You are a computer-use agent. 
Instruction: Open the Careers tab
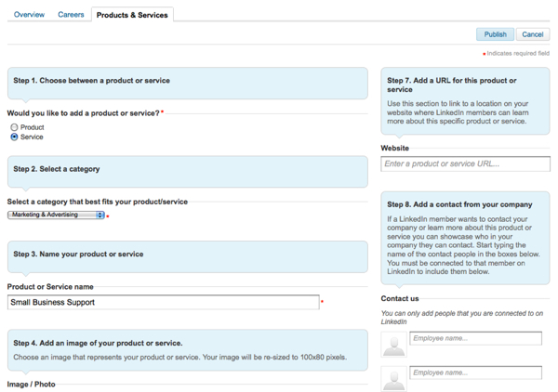click(x=71, y=15)
